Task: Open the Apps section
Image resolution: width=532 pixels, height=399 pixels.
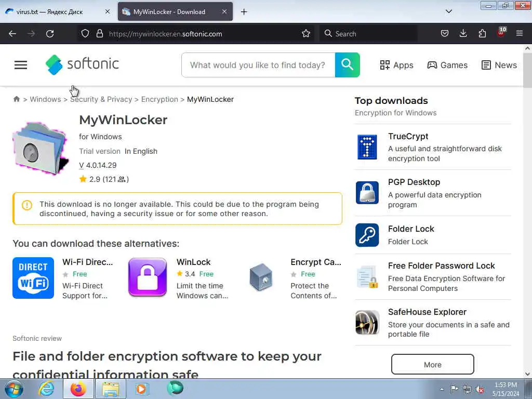Action: (396, 65)
